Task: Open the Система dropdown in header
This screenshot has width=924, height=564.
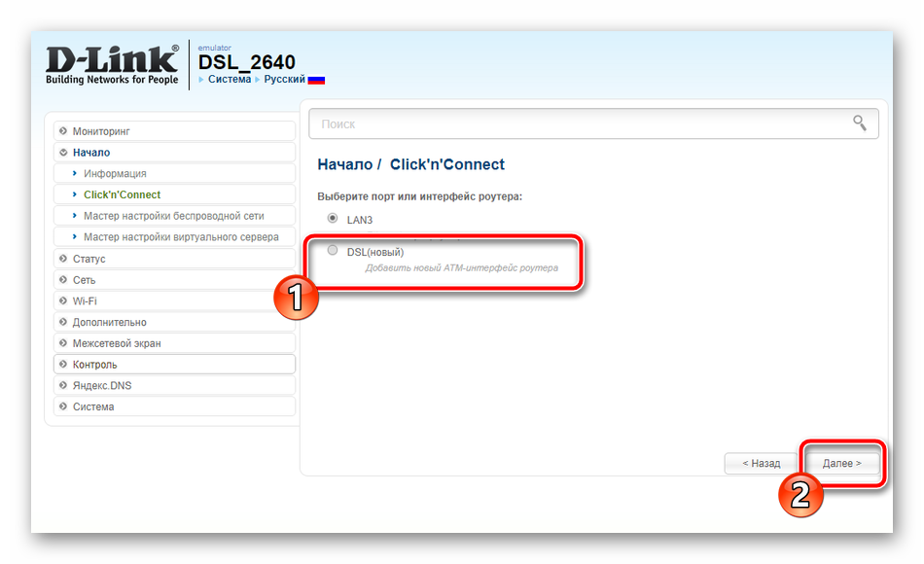Action: click(230, 79)
